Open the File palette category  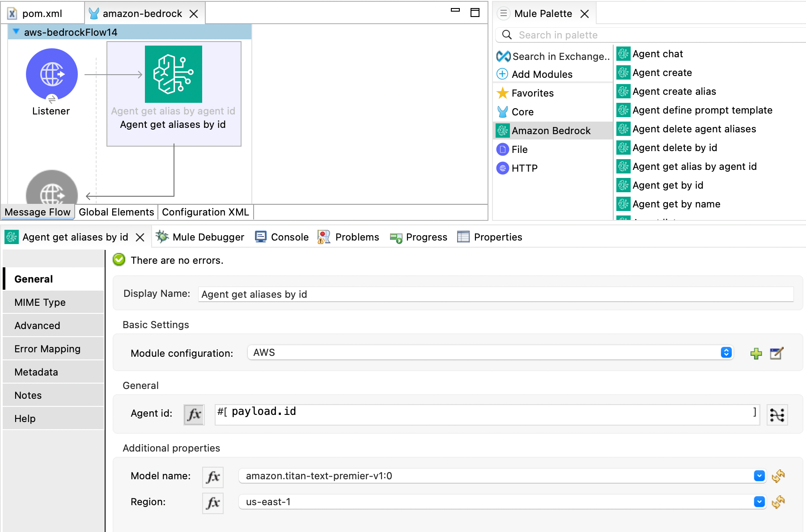[513, 149]
